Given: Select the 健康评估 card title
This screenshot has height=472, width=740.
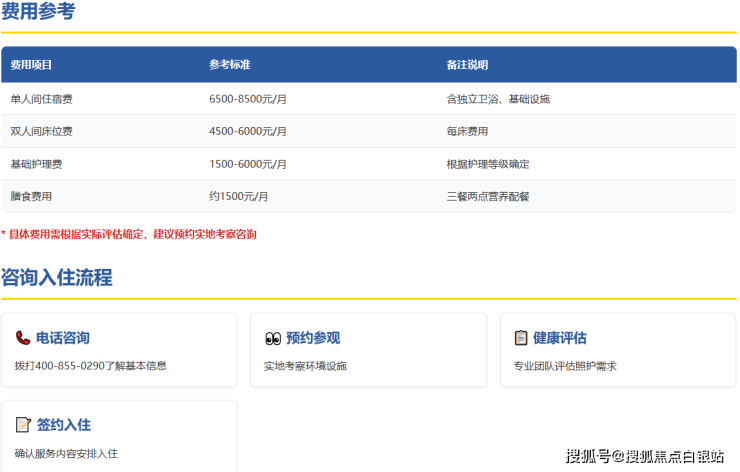Looking at the screenshot, I should coord(560,338).
